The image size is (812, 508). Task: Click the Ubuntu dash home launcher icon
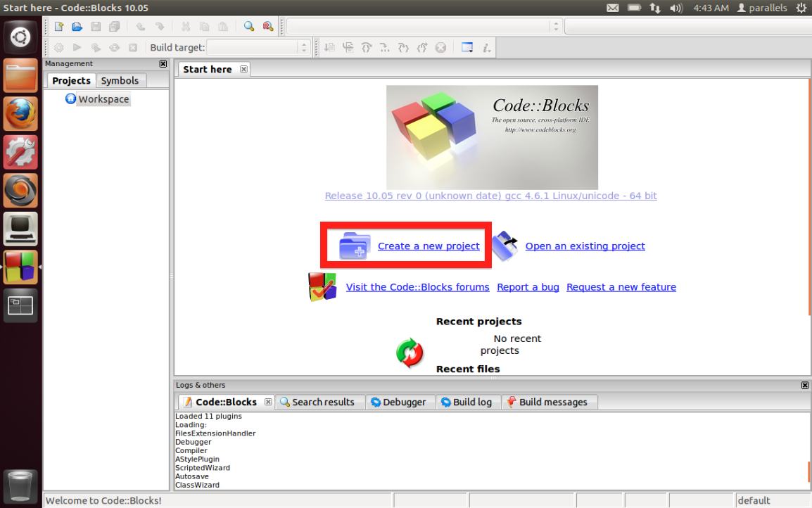(20, 37)
